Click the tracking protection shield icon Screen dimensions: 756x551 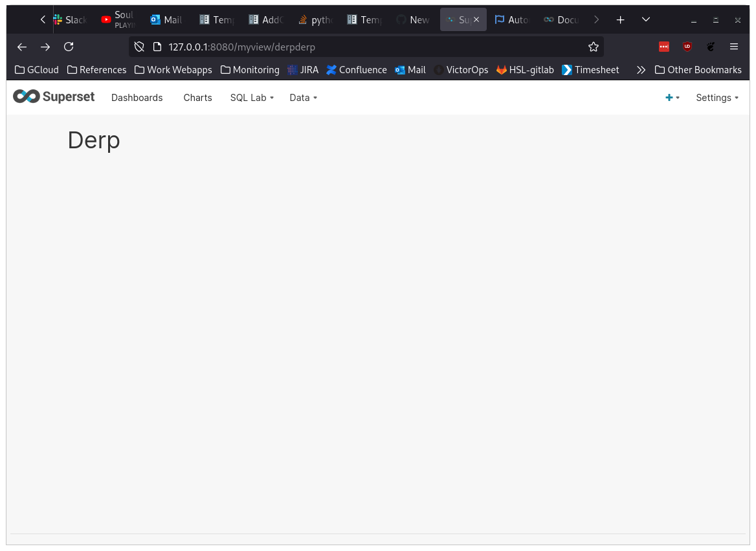pyautogui.click(x=139, y=47)
